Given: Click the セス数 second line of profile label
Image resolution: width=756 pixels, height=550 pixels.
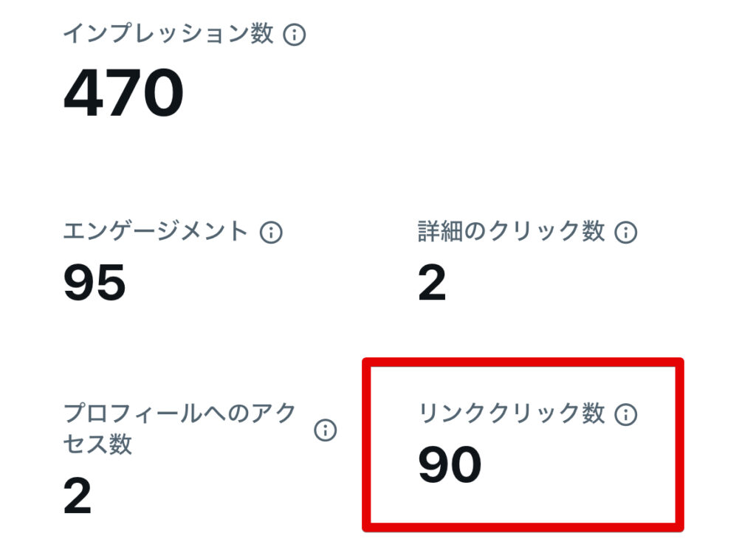Looking at the screenshot, I should point(97,444).
